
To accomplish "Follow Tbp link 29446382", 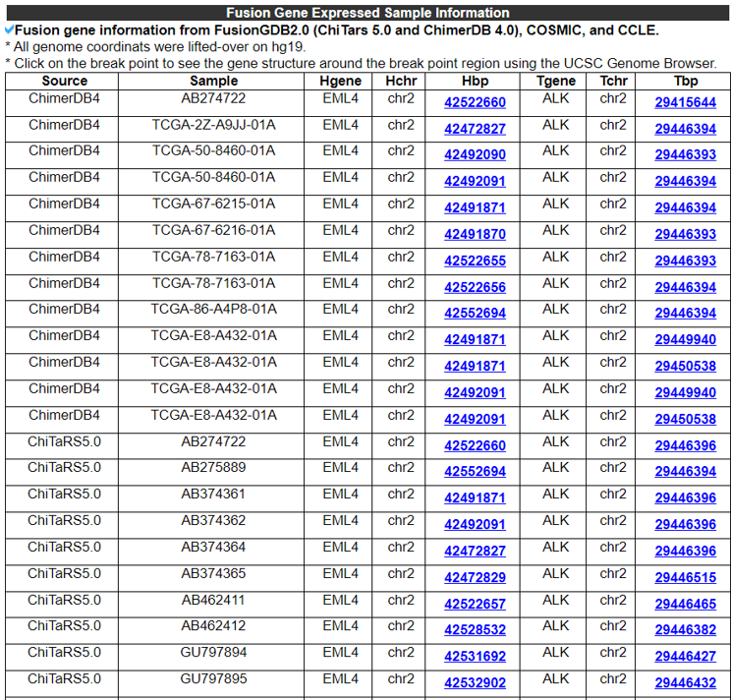I will pyautogui.click(x=685, y=630).
